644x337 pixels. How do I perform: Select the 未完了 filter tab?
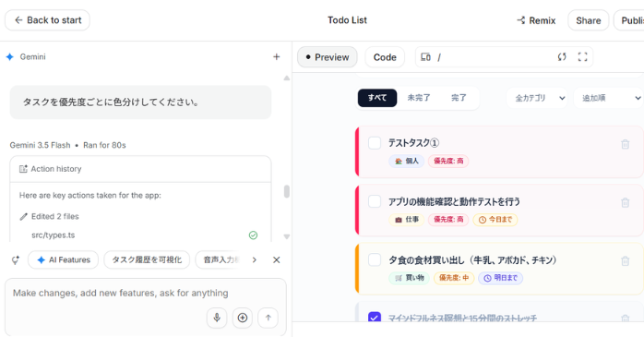point(419,98)
